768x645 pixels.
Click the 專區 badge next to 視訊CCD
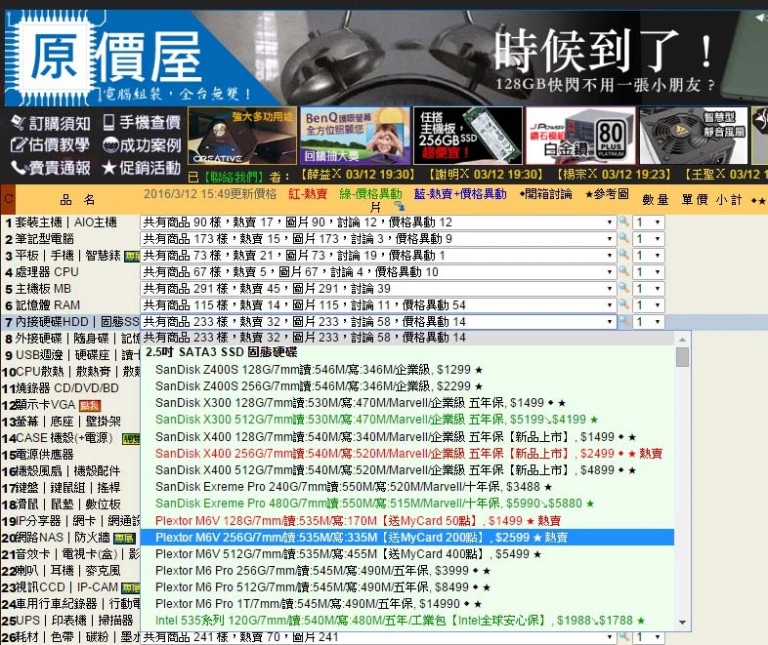pyautogui.click(x=130, y=588)
